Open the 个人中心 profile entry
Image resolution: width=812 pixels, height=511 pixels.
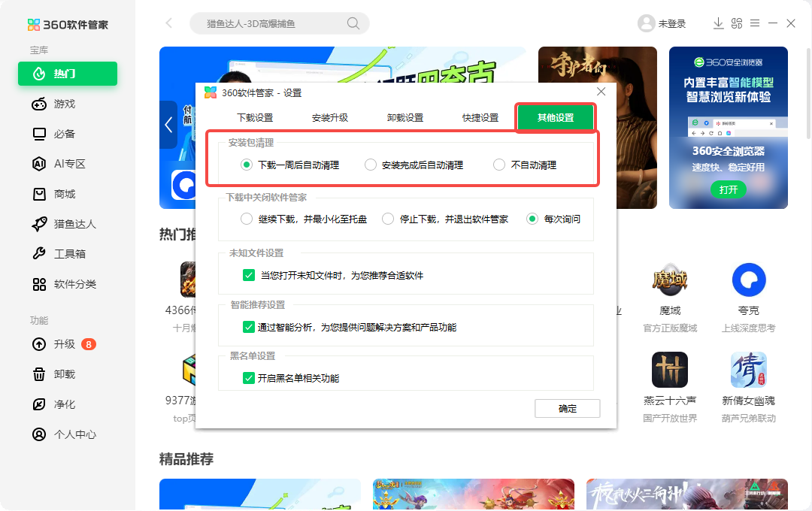[64, 434]
